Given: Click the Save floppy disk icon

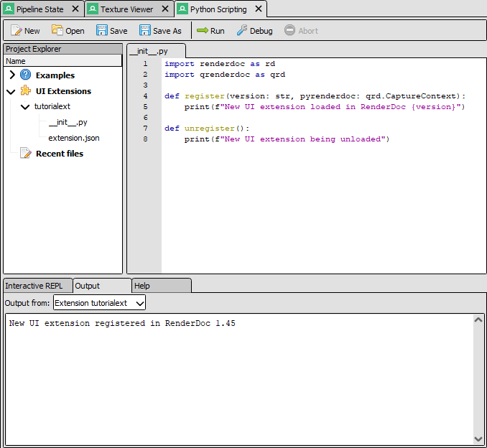Looking at the screenshot, I should tap(101, 30).
